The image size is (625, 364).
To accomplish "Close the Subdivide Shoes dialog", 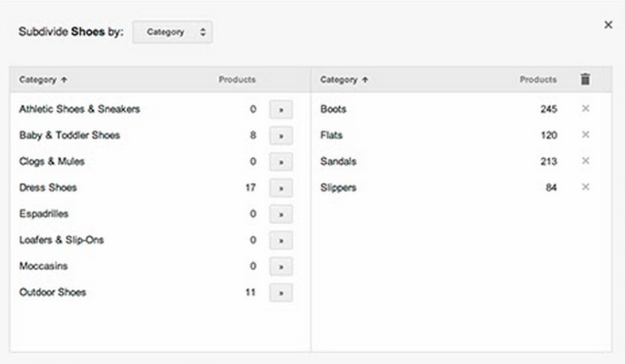I will 608,24.
